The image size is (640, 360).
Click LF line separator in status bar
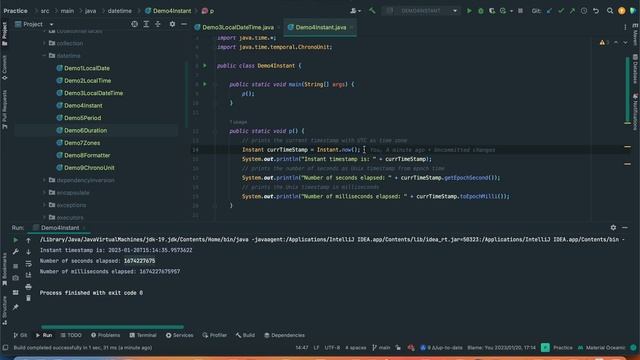coord(316,347)
